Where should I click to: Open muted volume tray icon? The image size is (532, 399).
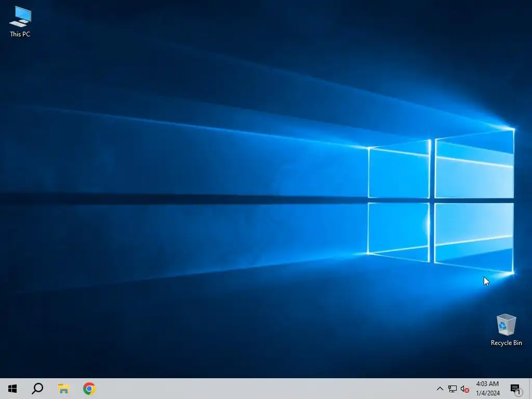(x=465, y=389)
